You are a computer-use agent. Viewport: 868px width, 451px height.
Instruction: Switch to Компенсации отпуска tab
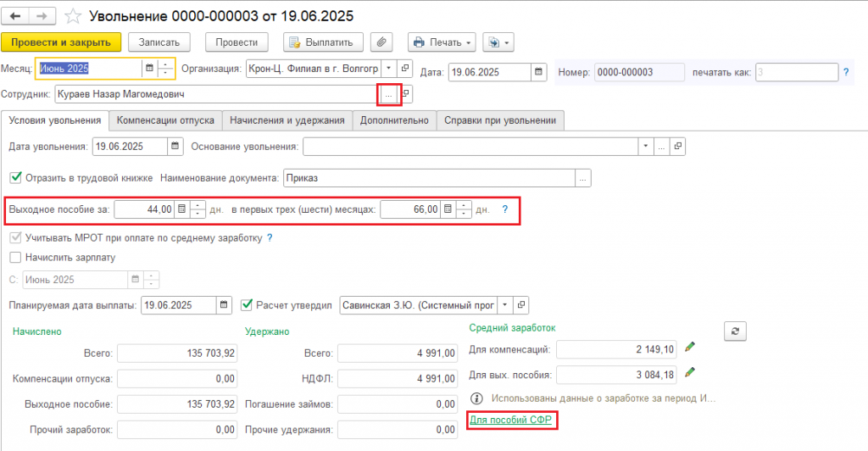(166, 120)
